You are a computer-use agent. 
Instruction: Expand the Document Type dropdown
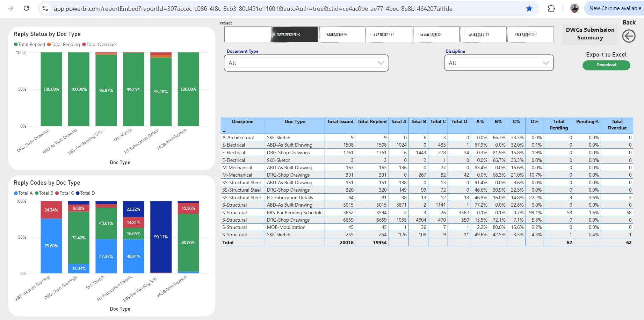(306, 63)
